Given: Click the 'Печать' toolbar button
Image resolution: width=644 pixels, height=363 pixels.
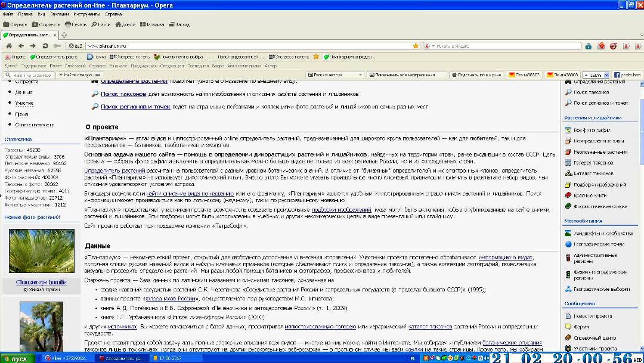Looking at the screenshot, I should point(75,24).
